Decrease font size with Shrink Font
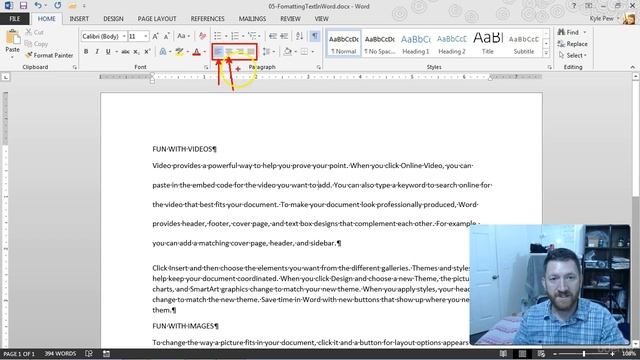Viewport: 640px width, 360px height. pos(167,36)
